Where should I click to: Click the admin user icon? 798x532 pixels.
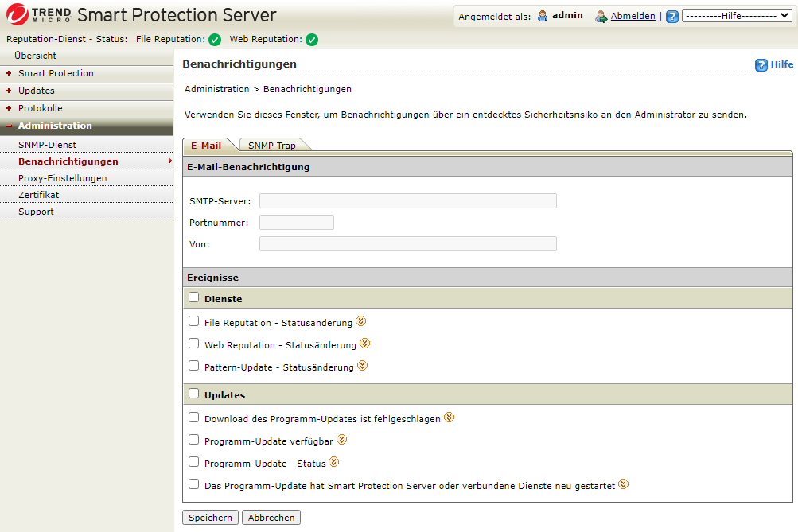tap(543, 16)
